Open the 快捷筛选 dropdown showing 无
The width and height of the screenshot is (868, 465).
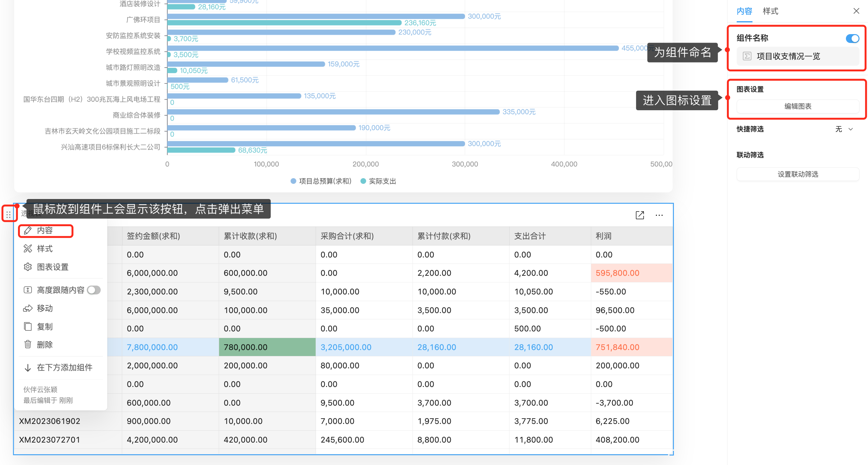(844, 129)
